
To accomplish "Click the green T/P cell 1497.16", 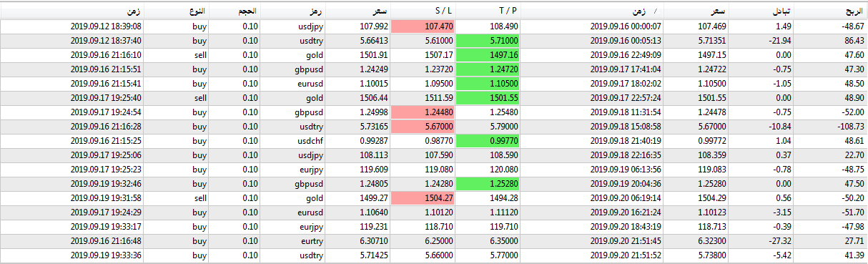I will pyautogui.click(x=488, y=55).
